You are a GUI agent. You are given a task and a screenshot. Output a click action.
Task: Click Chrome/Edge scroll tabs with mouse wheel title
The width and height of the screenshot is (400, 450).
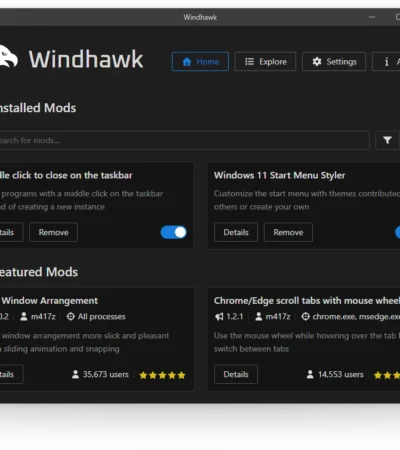307,301
